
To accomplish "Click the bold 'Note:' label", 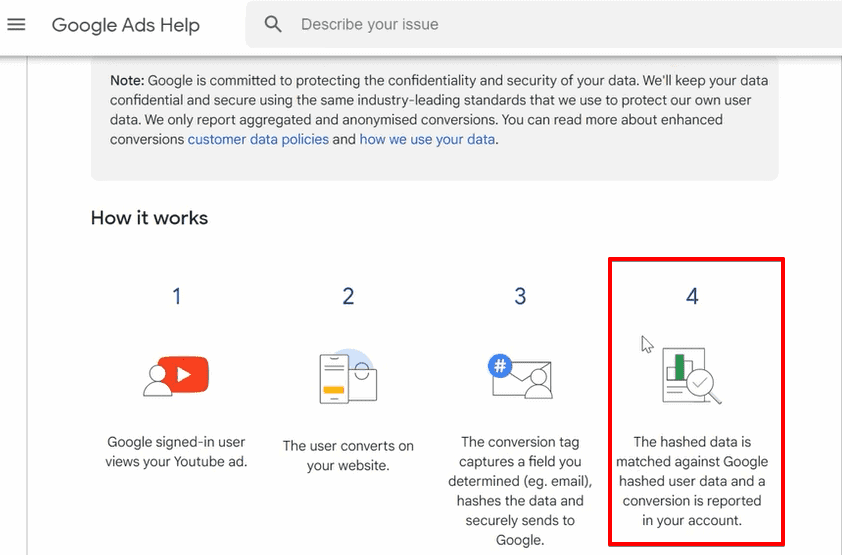I will [x=127, y=81].
